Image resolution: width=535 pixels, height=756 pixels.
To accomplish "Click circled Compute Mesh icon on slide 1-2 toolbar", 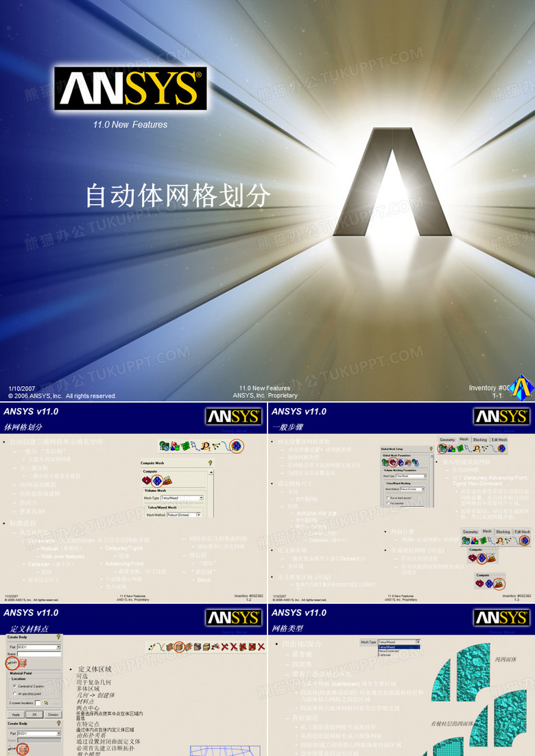I will [x=236, y=446].
